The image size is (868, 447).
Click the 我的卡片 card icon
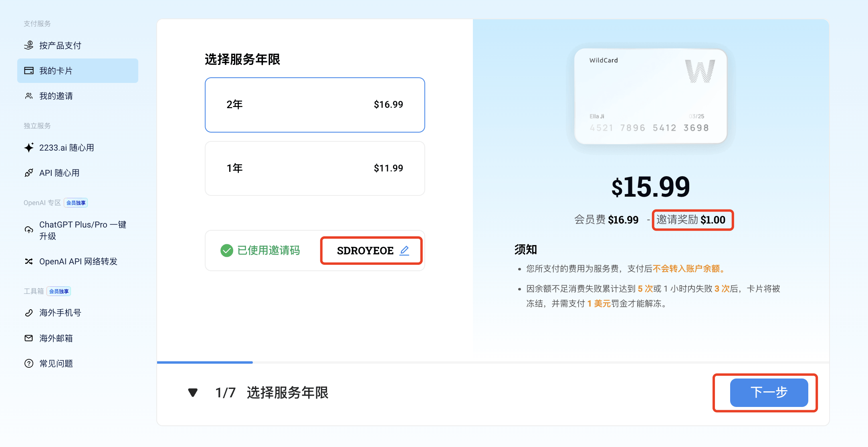29,71
